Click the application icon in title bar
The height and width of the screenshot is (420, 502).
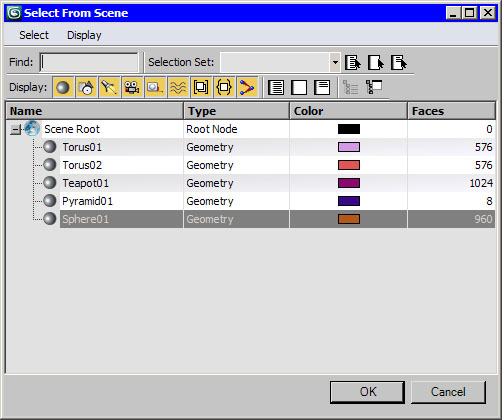(14, 13)
